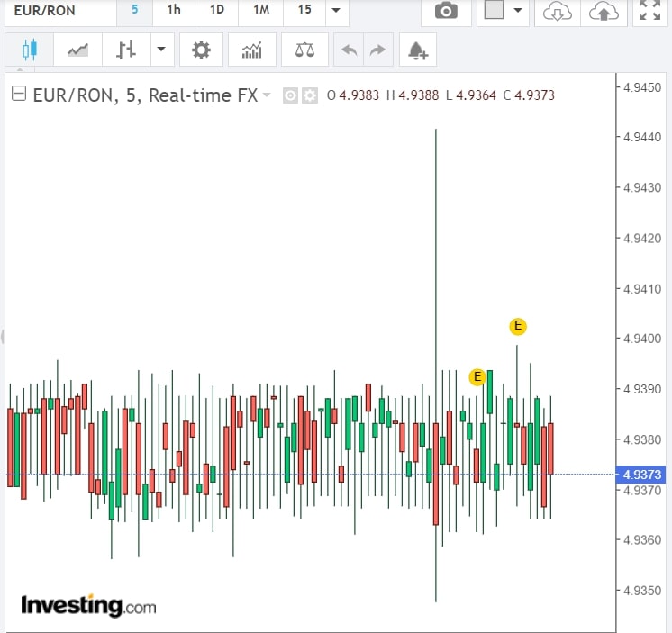This screenshot has height=633, width=672.
Task: Collapse the EUR/RON legend box
Action: (18, 95)
